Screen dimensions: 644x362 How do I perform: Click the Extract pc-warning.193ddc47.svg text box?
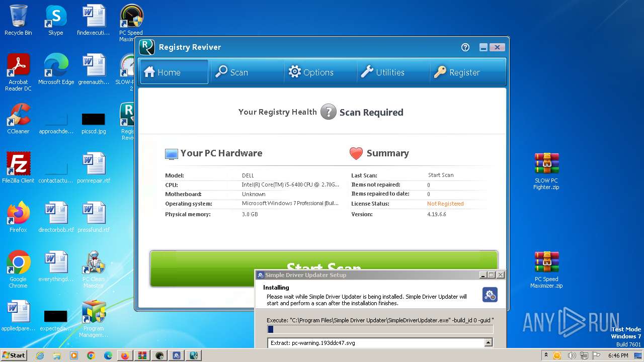(376, 343)
